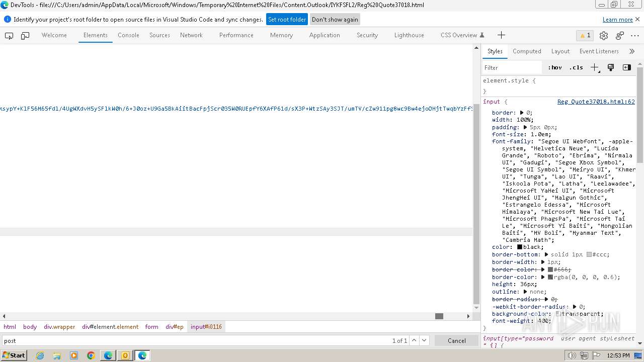Toggle device emulation mode icon
644x362 pixels.
coord(25,35)
